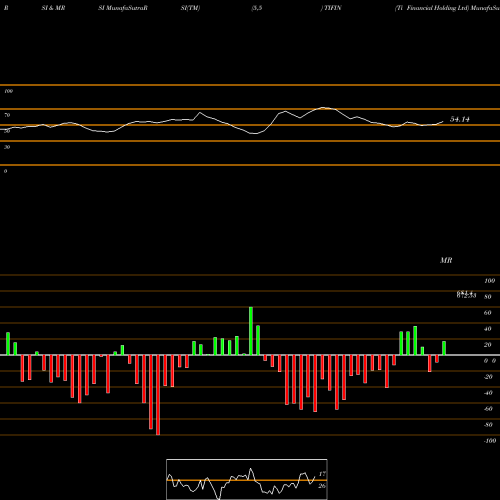Click the overlapping MR value text near 80
The image size is (500, 500).
[466, 295]
